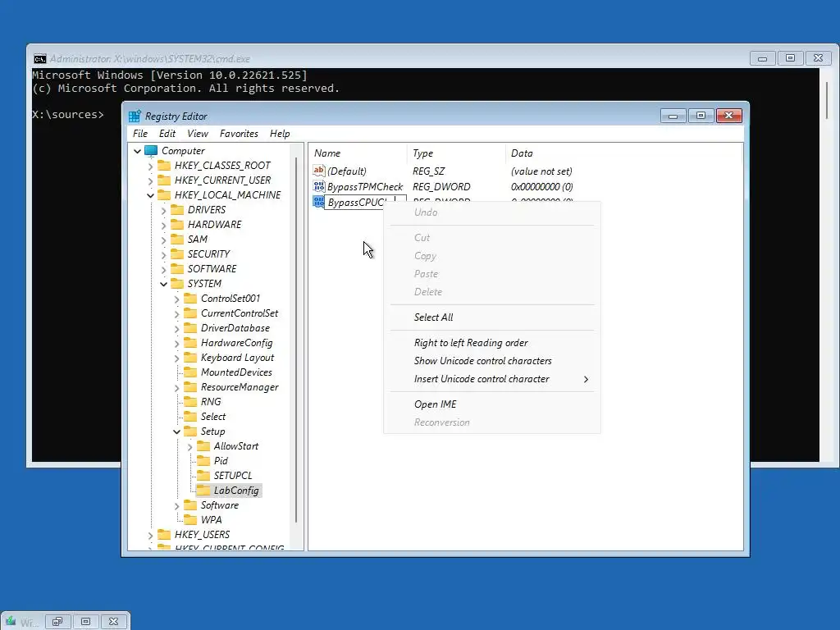Expand the ControlSet001 arrow
This screenshot has height=630, width=840.
point(176,299)
